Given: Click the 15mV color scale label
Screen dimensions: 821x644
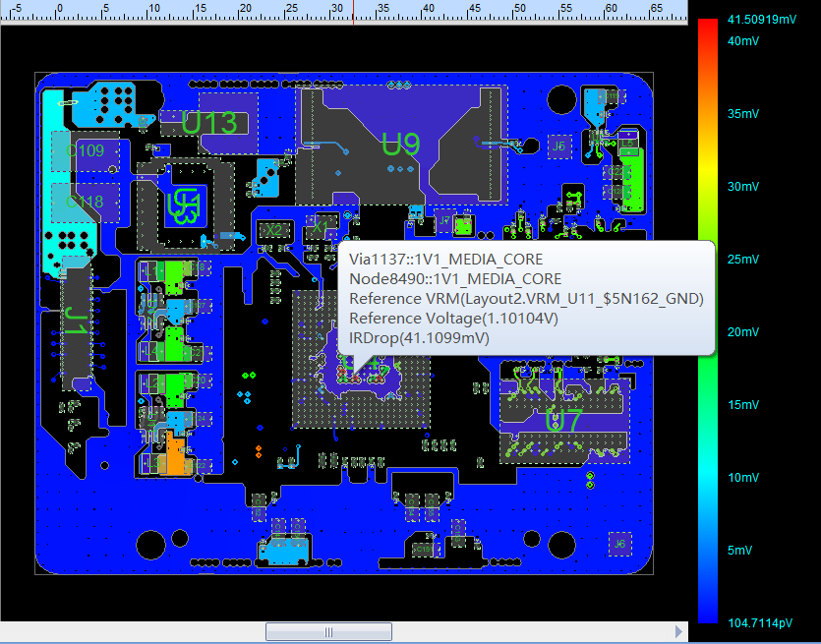Looking at the screenshot, I should pos(743,405).
